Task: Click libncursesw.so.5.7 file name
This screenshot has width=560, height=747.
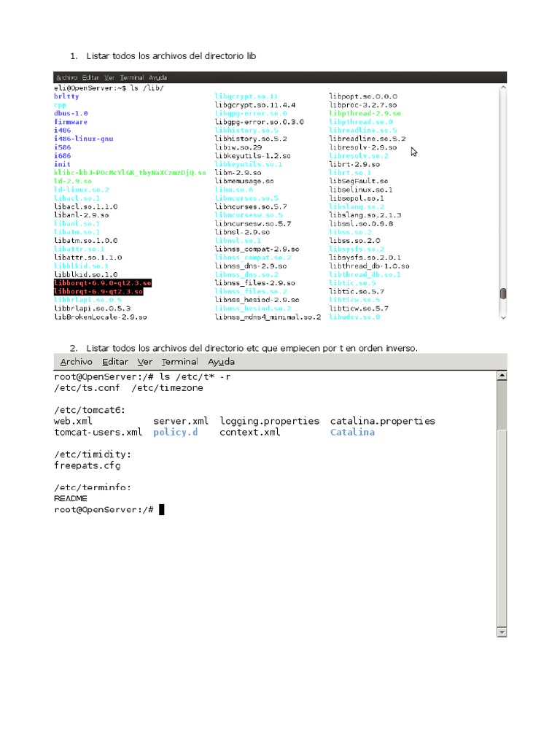Action: click(x=253, y=224)
